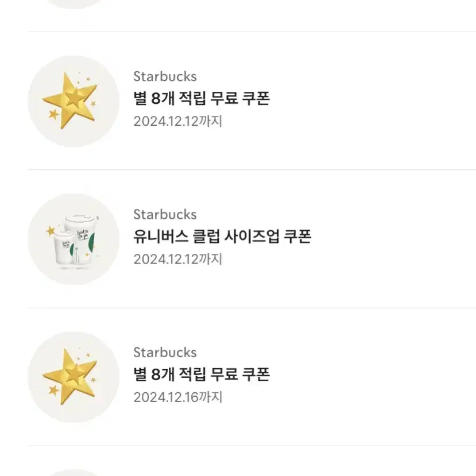Tap the partially visible coupon icon at the bottom edge
The height and width of the screenshot is (476, 476).
pyautogui.click(x=73, y=473)
